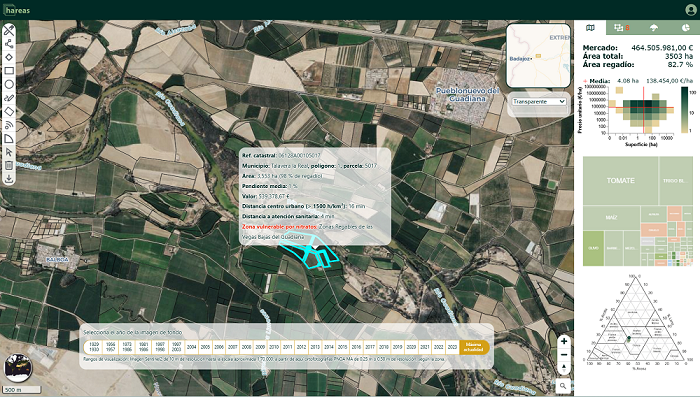Select the rectangle drawing tool
Screen dimensions: 700x397
point(9,71)
